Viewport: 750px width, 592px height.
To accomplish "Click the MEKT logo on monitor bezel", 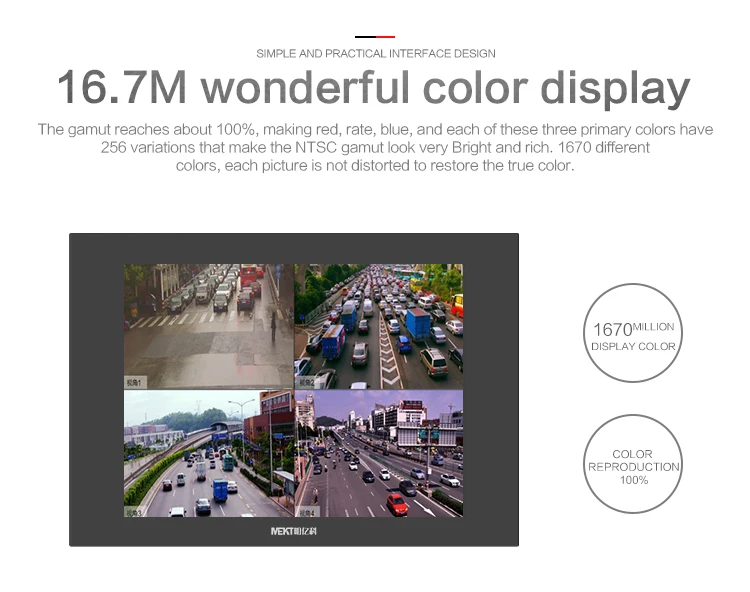I will (x=294, y=531).
